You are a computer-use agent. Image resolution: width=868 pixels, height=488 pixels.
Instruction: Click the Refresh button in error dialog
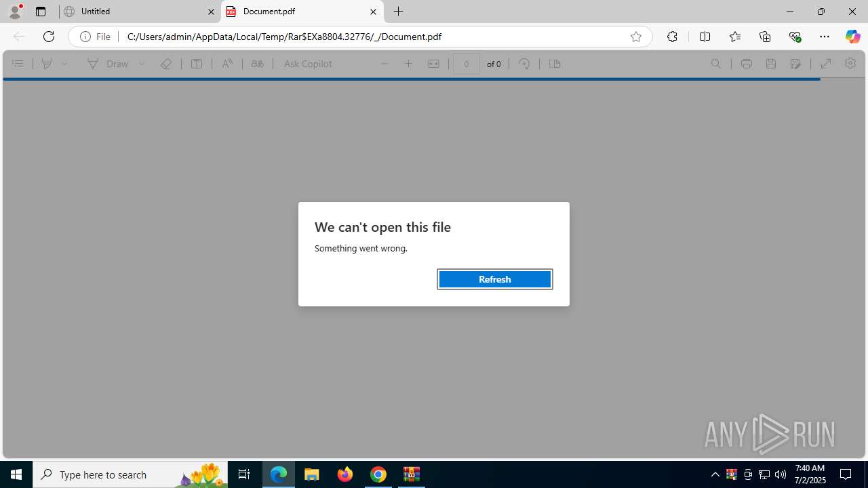494,279
